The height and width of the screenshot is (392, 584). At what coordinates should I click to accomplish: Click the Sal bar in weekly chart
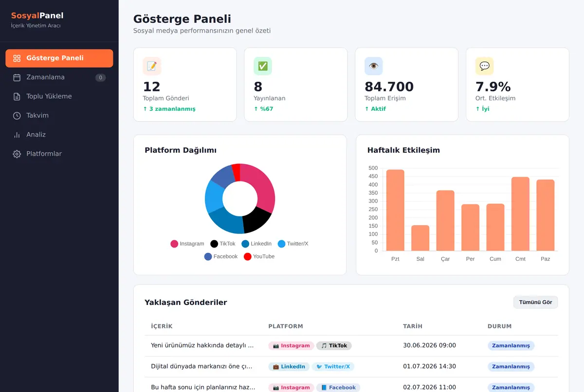tap(420, 238)
